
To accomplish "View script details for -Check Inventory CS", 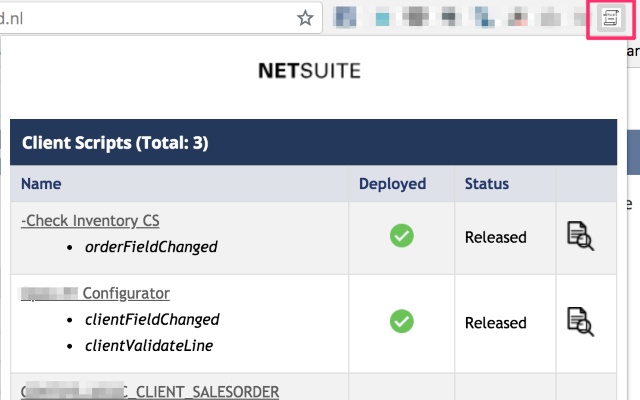I will 580,236.
